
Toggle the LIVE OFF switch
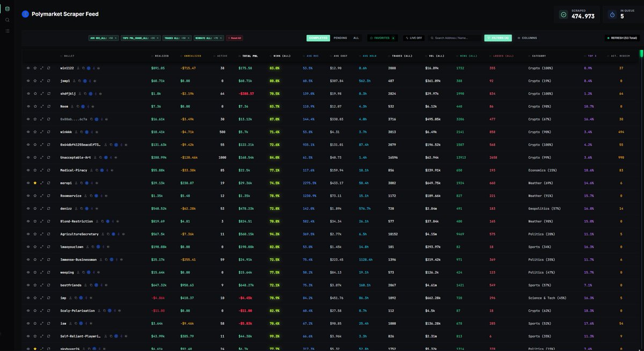coord(414,38)
